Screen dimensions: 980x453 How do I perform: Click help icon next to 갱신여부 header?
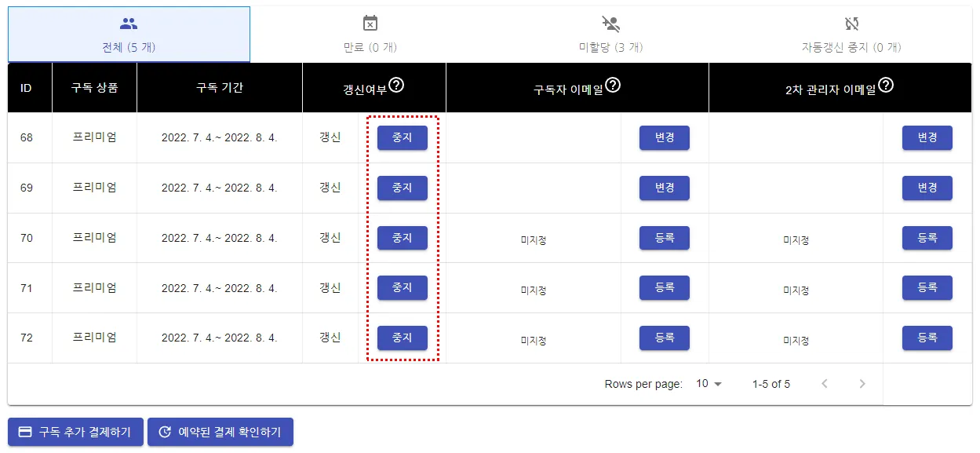(x=397, y=85)
